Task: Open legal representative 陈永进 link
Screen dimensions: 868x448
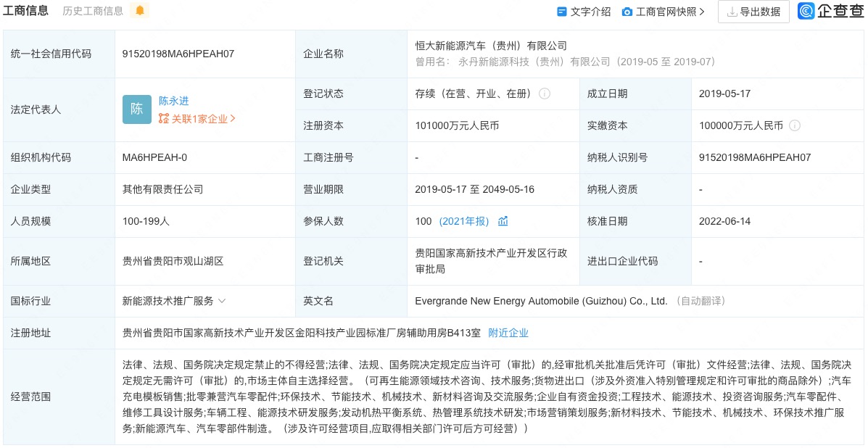Action: pyautogui.click(x=174, y=101)
